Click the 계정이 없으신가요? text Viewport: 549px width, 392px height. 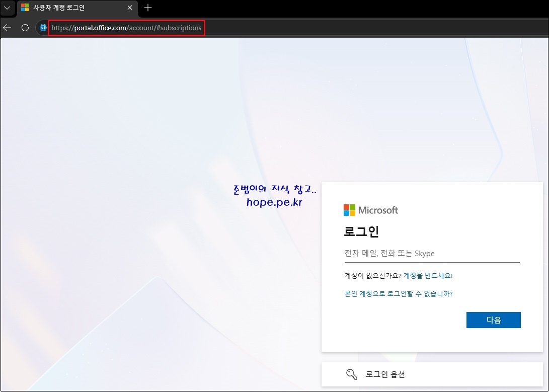[x=373, y=276]
